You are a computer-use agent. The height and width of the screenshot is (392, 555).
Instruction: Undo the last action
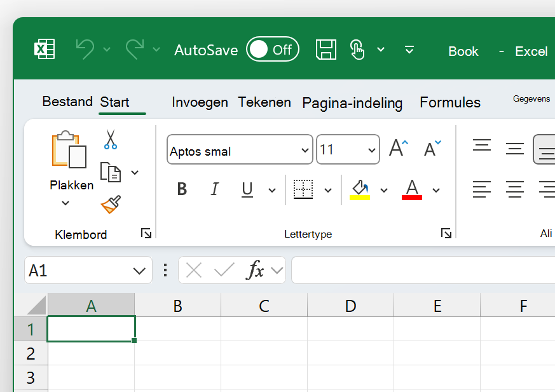coord(85,49)
